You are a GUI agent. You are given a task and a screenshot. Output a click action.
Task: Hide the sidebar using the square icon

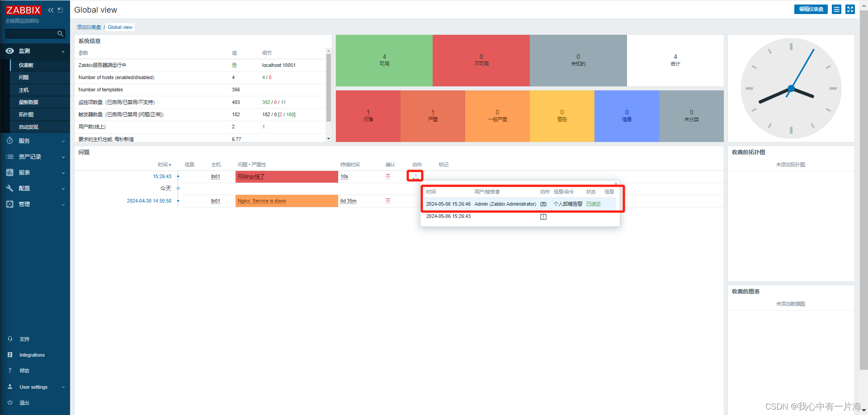[x=61, y=10]
